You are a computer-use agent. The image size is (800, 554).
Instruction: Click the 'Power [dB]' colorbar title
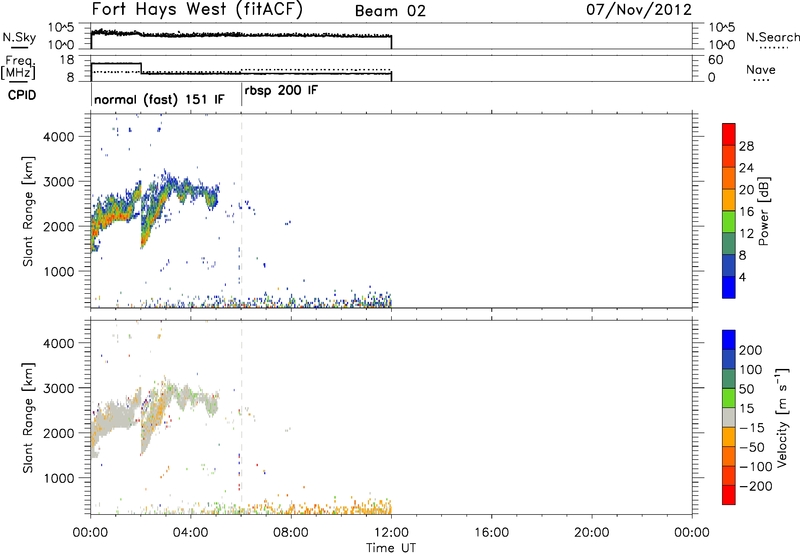(x=763, y=211)
